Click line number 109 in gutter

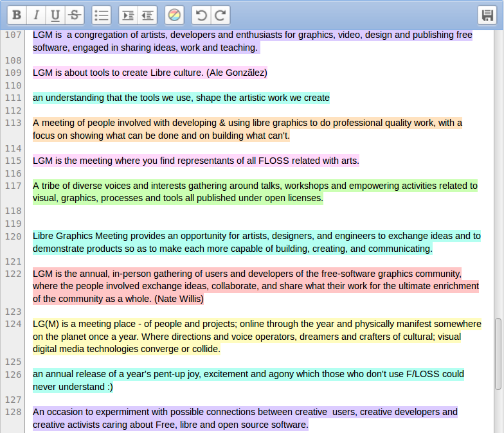13,73
